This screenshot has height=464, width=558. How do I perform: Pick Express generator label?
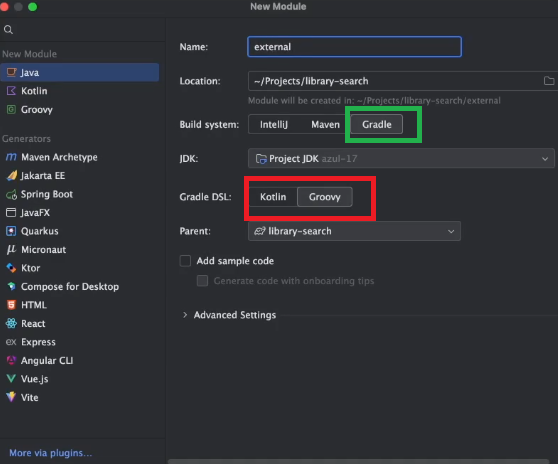38,342
